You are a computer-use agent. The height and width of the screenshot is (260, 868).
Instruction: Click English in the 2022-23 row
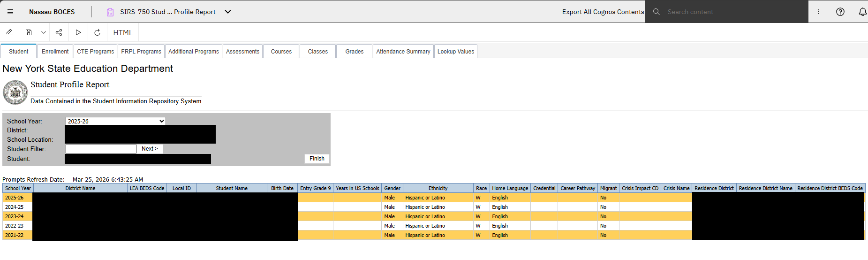pyautogui.click(x=500, y=226)
